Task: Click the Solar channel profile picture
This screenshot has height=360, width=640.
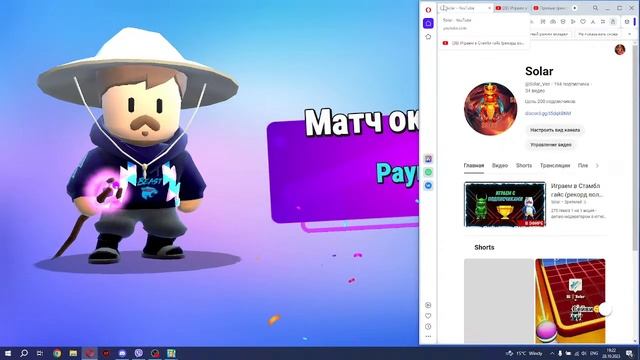Action: click(490, 109)
